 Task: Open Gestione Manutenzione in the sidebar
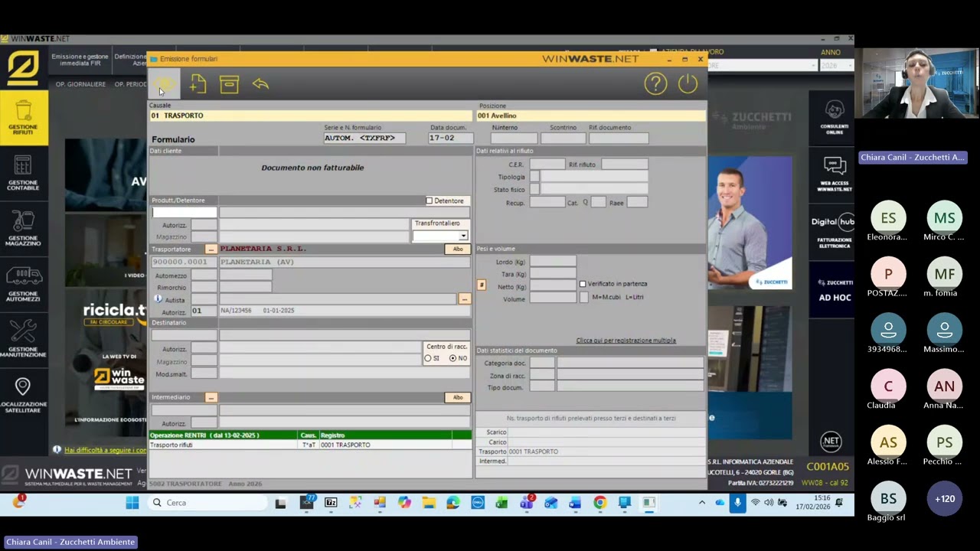click(23, 339)
